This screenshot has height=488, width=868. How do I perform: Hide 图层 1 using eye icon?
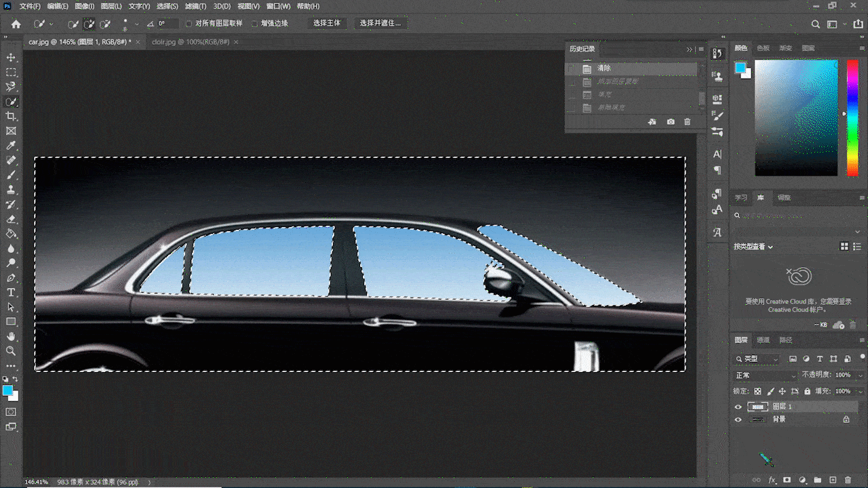(738, 407)
